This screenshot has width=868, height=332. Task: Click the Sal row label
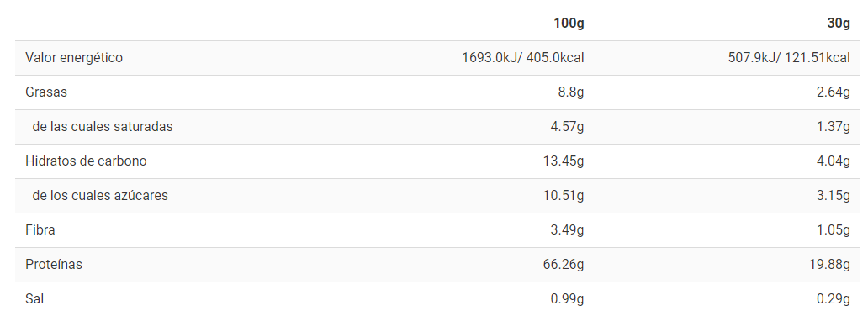coord(34,299)
